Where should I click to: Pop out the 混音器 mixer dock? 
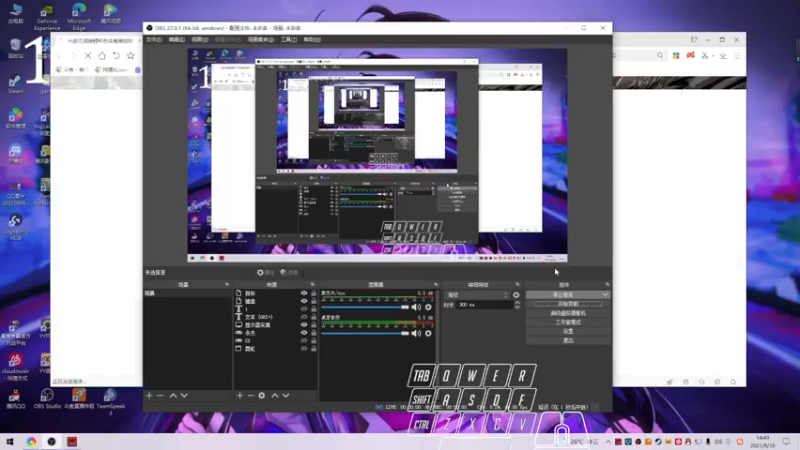tap(436, 284)
